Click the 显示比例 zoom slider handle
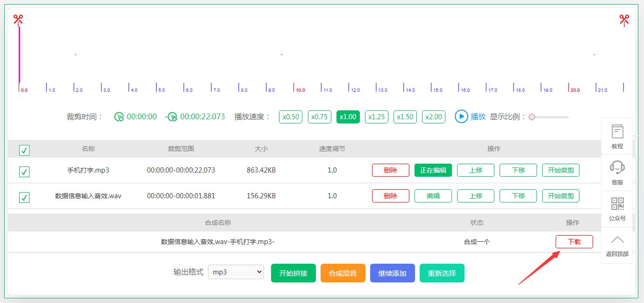 [x=532, y=117]
